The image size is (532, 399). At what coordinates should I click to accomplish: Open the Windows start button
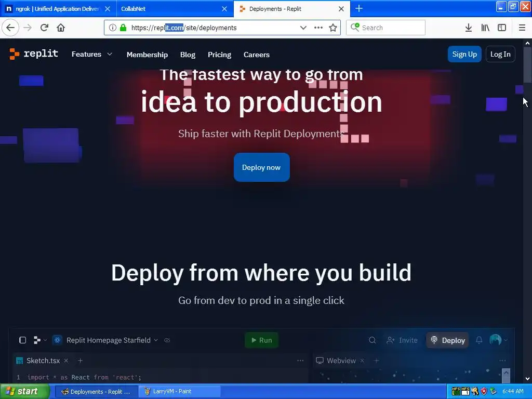coord(24,391)
